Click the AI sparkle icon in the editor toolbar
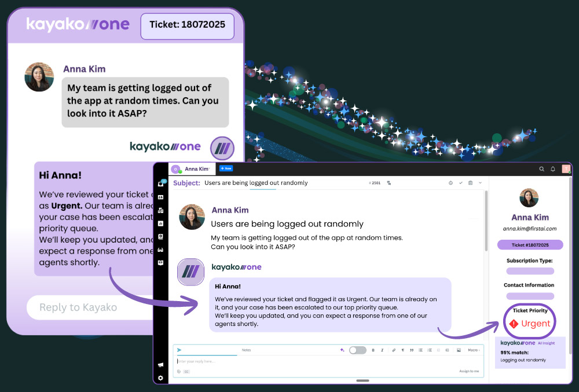This screenshot has height=392, width=579. (x=342, y=350)
